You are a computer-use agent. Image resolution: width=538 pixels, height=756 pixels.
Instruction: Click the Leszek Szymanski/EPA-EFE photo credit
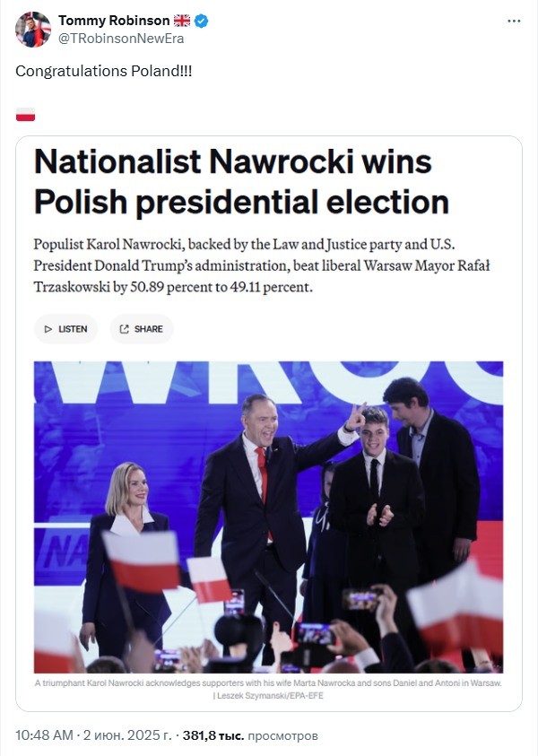pyautogui.click(x=268, y=696)
